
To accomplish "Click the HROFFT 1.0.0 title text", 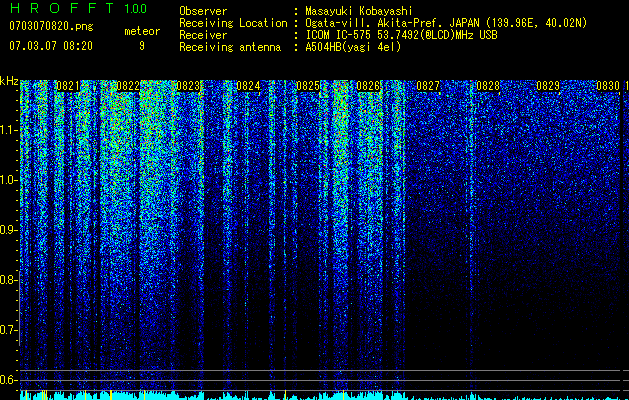I will tap(78, 8).
